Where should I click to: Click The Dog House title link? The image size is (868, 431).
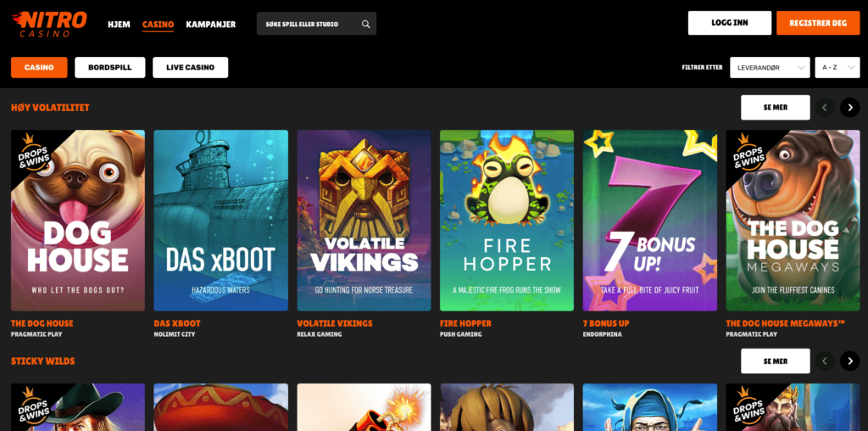click(x=42, y=323)
